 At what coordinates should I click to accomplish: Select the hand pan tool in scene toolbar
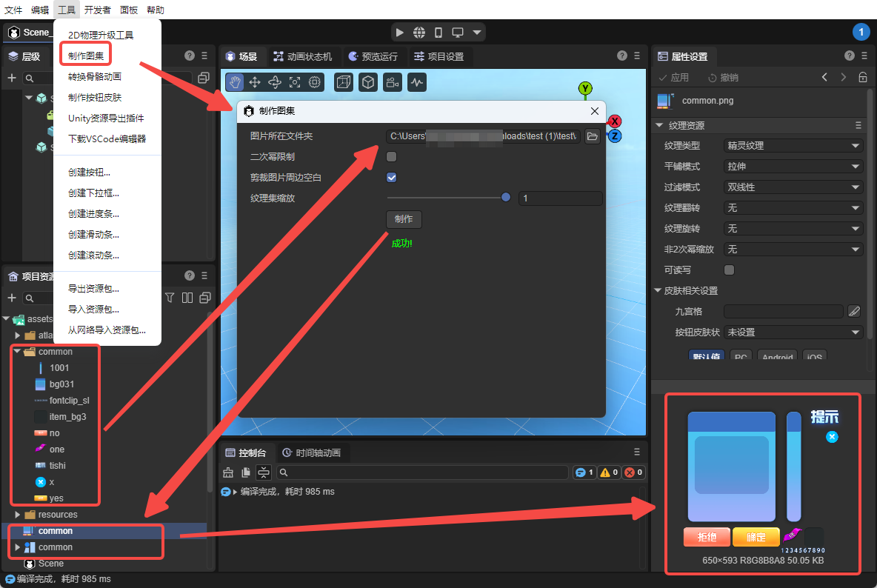(x=235, y=82)
